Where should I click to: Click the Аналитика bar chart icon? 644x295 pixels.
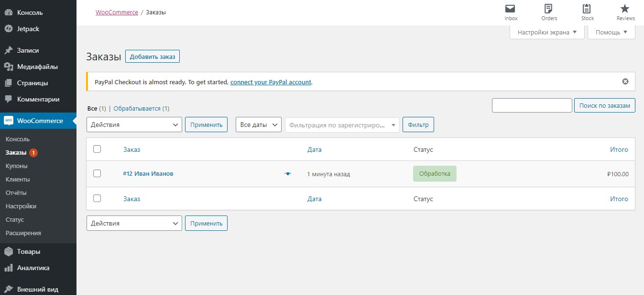(9, 268)
